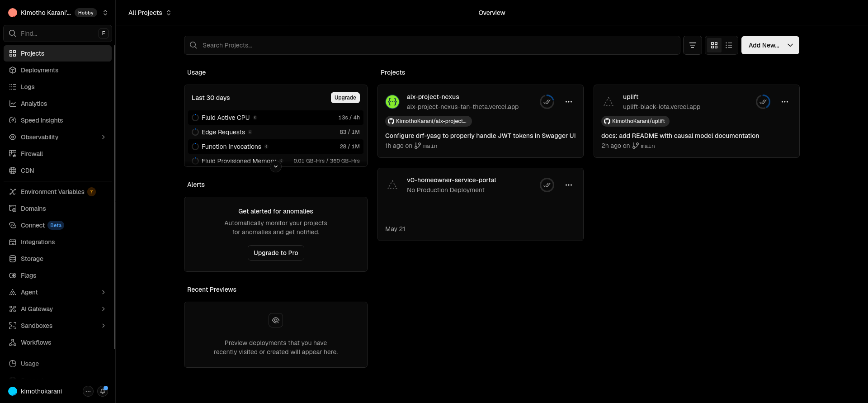Click the docs: add README commit message
Screen dimensions: 868x403
coord(680,136)
